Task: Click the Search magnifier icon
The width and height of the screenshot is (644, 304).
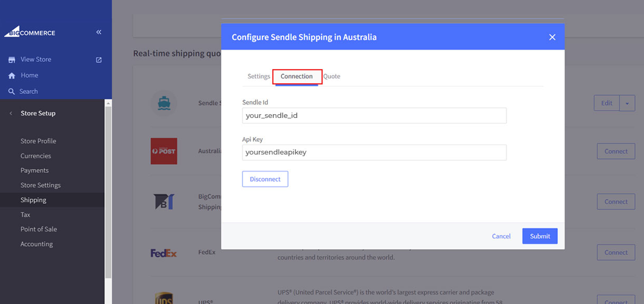Action: [x=12, y=92]
